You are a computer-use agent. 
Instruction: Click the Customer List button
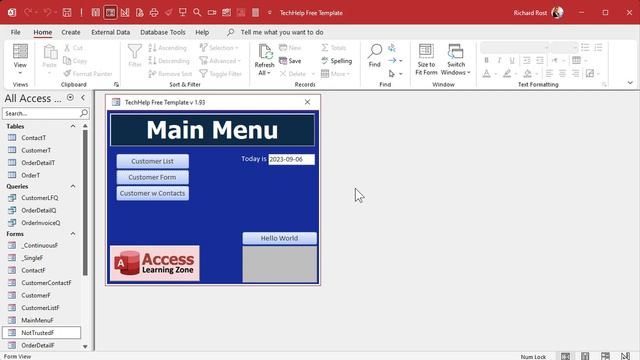click(x=153, y=161)
